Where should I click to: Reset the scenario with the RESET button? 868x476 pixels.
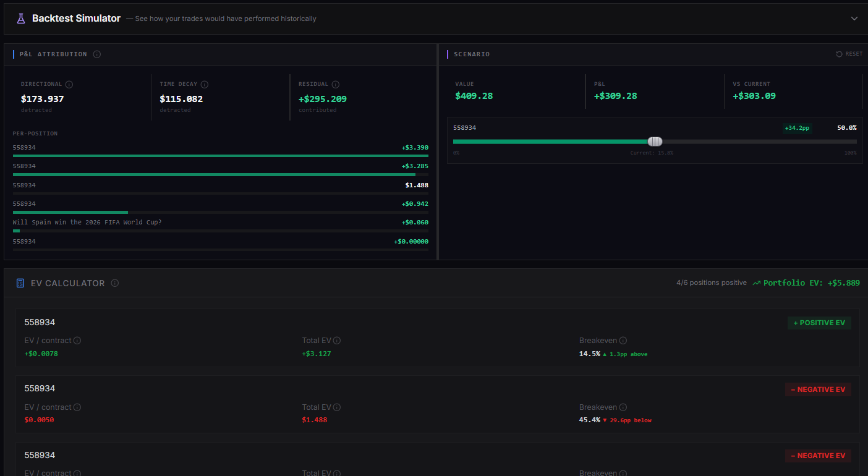point(849,54)
